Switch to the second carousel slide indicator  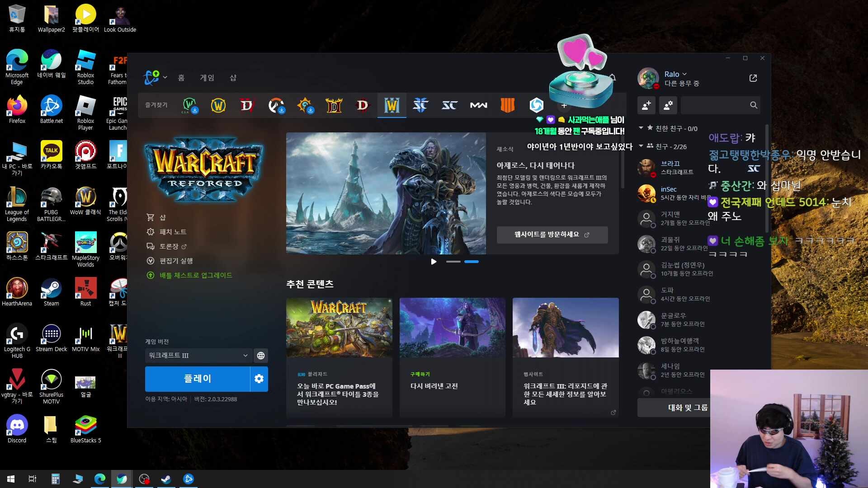coord(472,262)
